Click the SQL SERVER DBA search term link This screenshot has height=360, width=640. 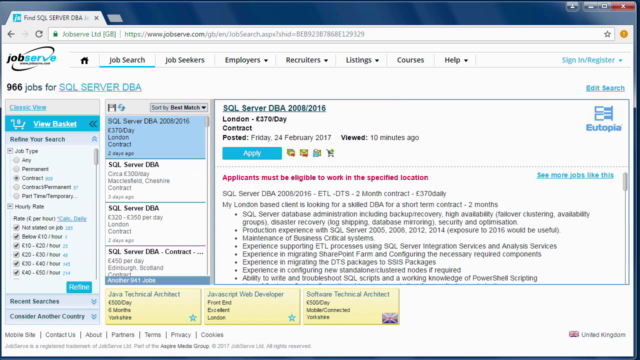100,87
